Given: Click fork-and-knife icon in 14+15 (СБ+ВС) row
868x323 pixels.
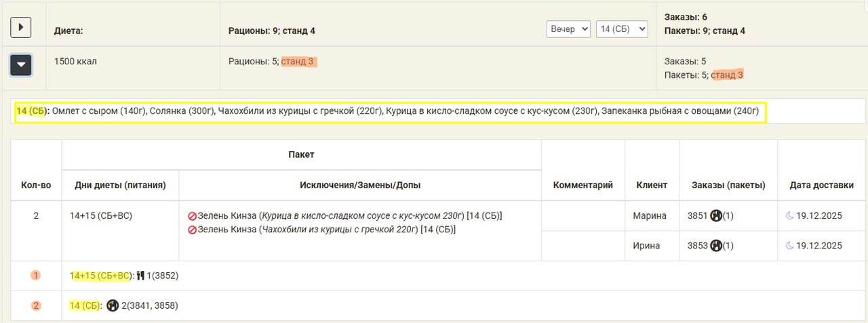Looking at the screenshot, I should pos(141,276).
